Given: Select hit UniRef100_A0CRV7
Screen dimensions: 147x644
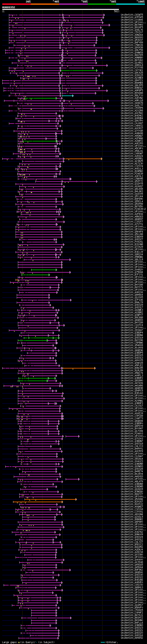Looking at the screenshot, I should [132, 128].
